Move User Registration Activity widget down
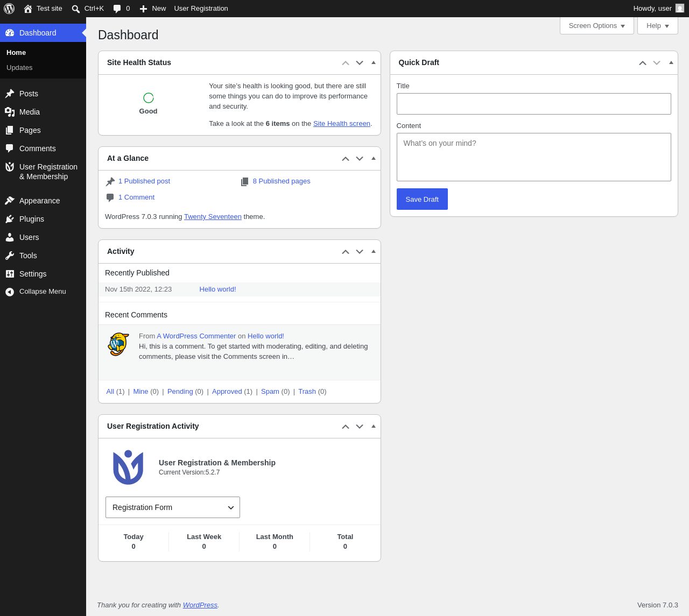 tap(360, 427)
